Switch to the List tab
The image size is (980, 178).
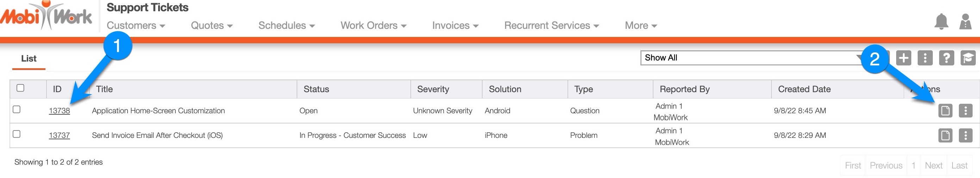pyautogui.click(x=29, y=58)
